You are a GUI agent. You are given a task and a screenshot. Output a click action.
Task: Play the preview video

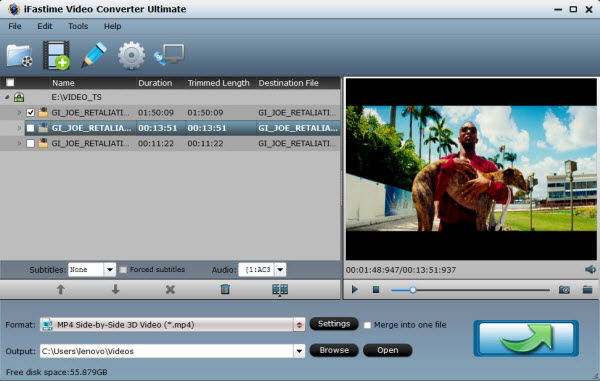pyautogui.click(x=355, y=290)
